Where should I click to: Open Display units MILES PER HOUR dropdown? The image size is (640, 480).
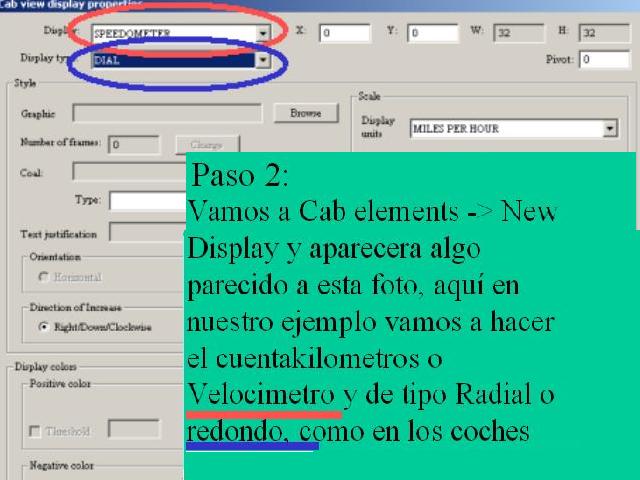(609, 129)
